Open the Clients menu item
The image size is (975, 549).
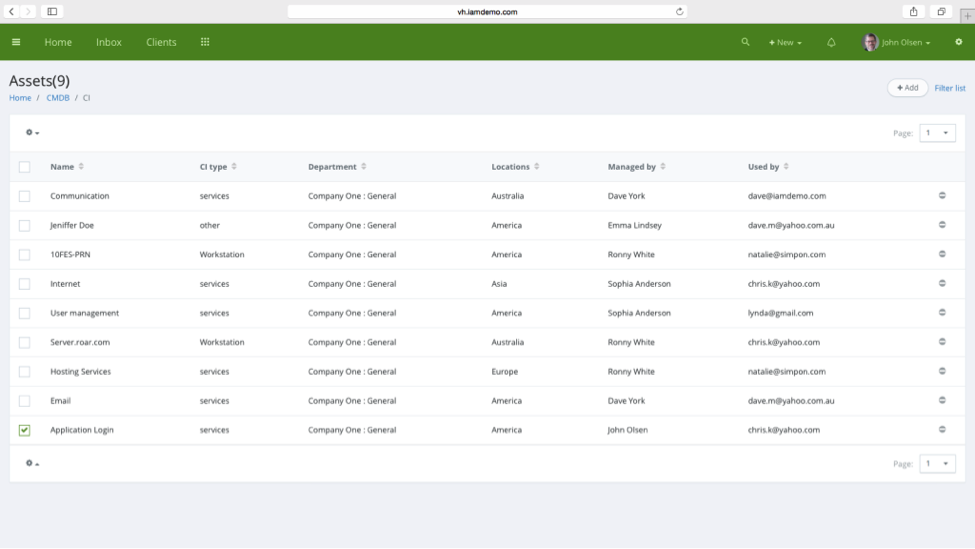(161, 42)
